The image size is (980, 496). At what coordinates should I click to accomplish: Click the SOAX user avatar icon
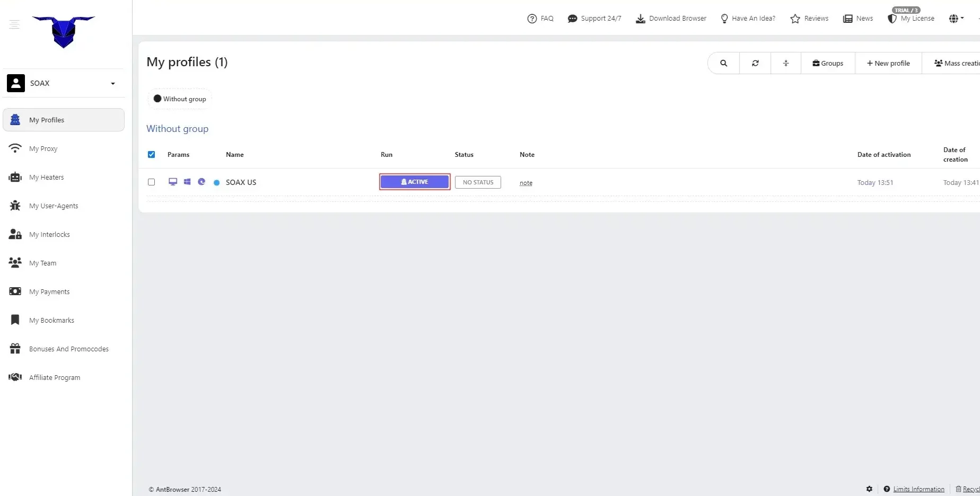click(x=16, y=83)
